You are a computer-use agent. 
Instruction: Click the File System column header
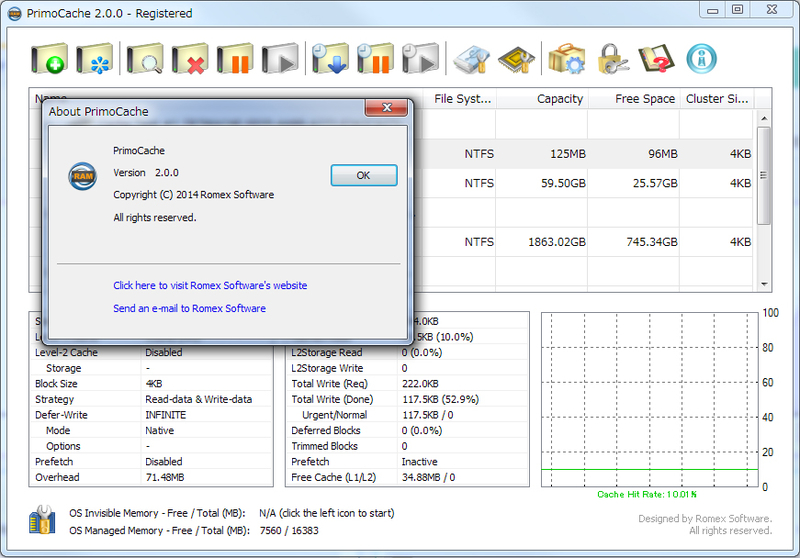coord(462,99)
